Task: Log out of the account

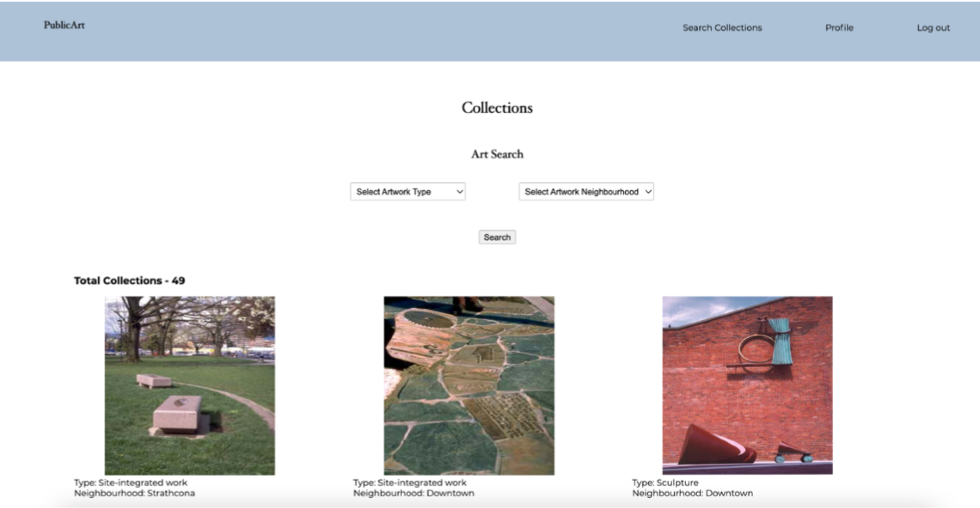Action: (x=933, y=28)
